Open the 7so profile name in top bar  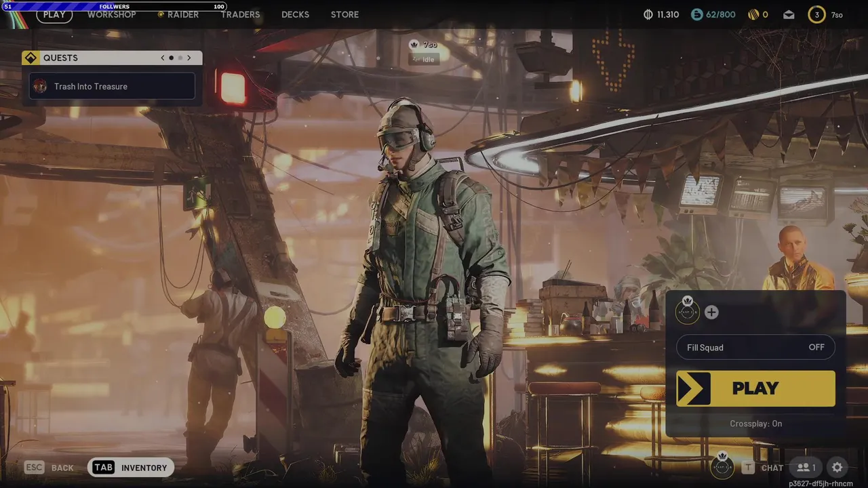coord(837,15)
